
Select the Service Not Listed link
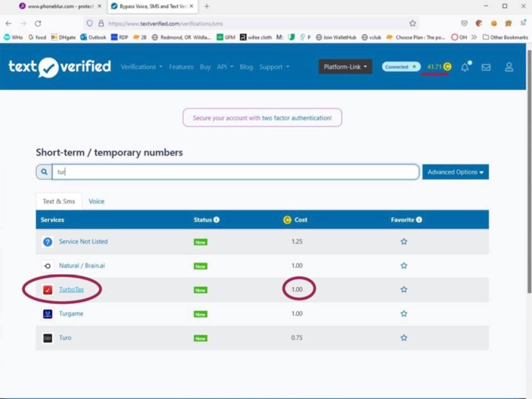tap(83, 242)
